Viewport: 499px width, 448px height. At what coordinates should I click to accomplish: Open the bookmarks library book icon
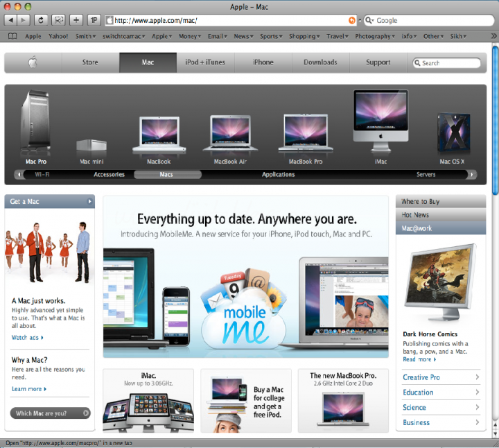[12, 36]
